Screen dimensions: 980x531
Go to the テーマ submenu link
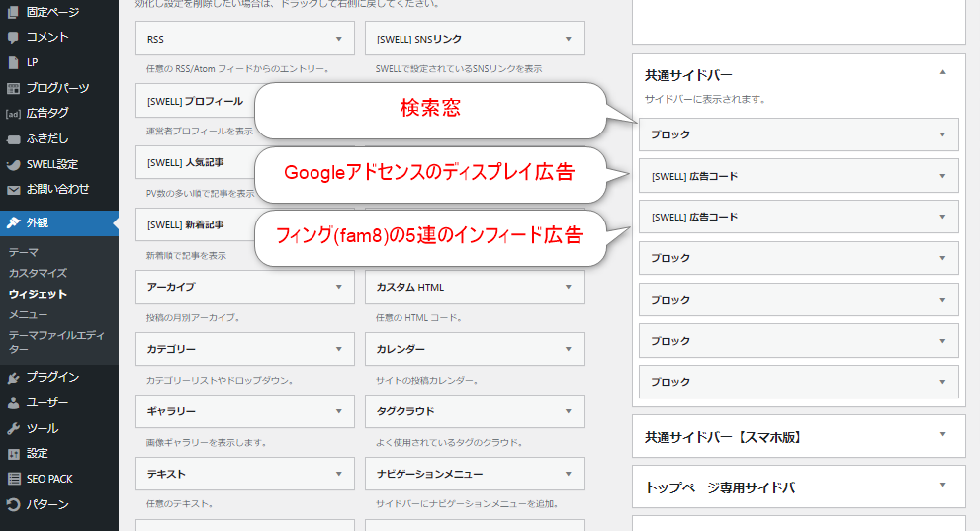point(24,252)
